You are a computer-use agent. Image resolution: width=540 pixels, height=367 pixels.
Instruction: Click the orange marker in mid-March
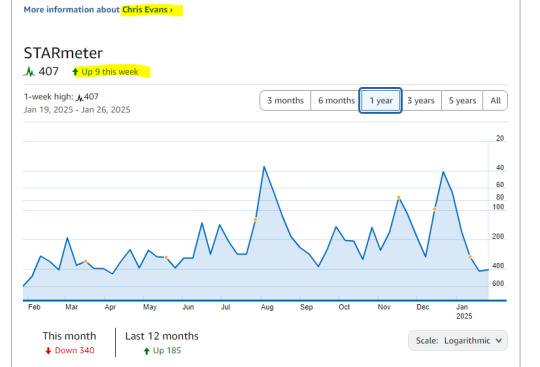pyautogui.click(x=85, y=261)
